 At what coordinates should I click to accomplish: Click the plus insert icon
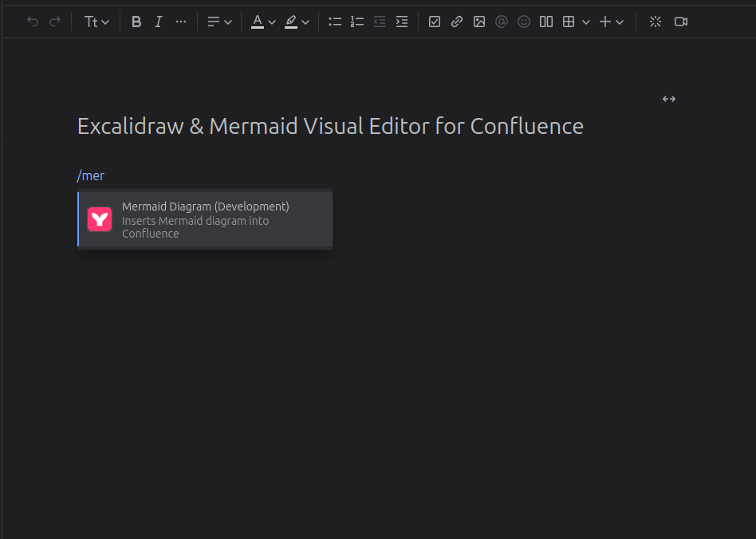(605, 22)
